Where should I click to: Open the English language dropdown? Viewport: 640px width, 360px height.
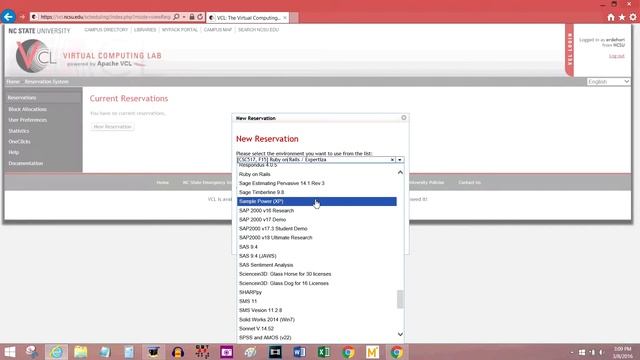[x=608, y=82]
